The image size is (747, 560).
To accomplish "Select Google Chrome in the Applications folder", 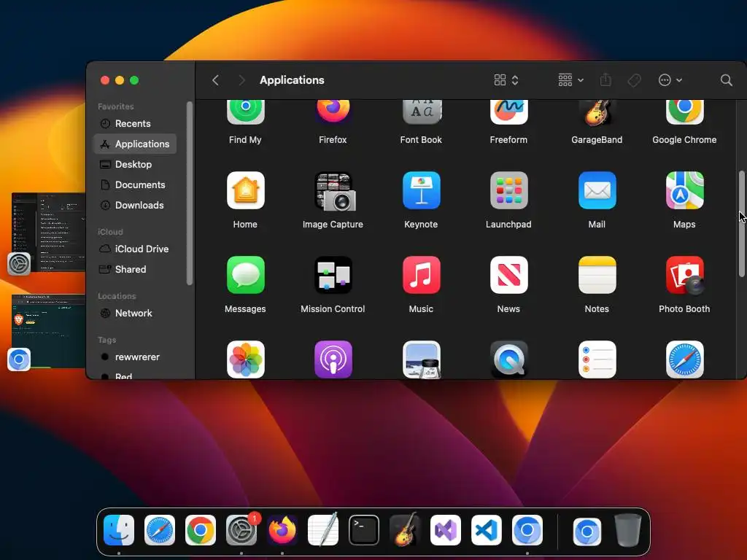I will coord(684,112).
